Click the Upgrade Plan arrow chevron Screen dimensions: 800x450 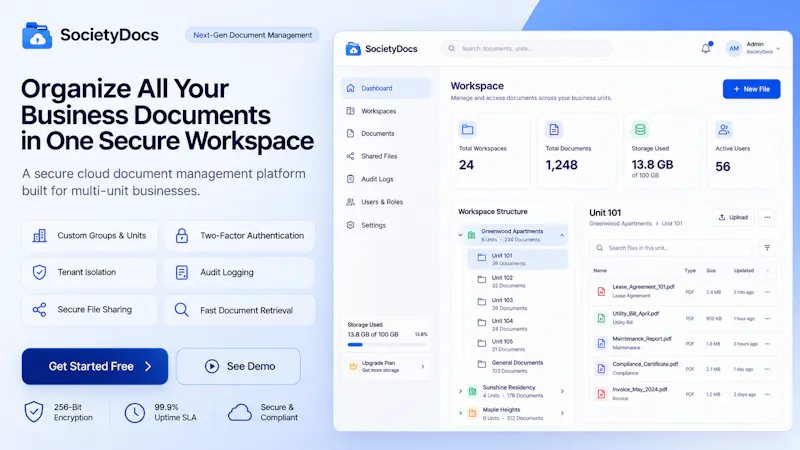[422, 366]
